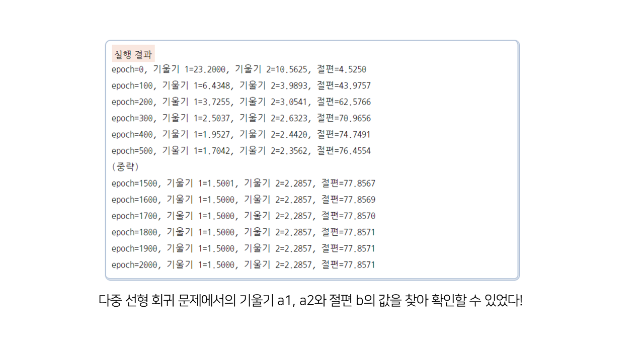644x362 pixels.
Task: Click the epoch=1600 output line
Action: pyautogui.click(x=244, y=200)
